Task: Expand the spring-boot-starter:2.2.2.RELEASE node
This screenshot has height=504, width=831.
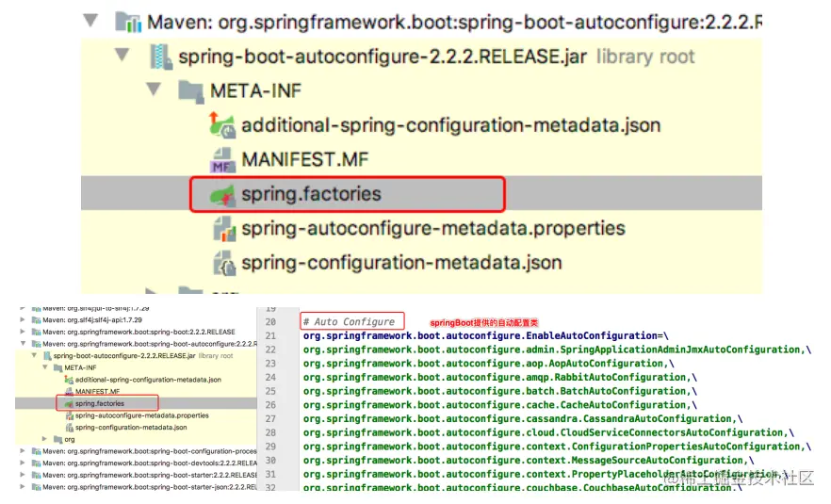Action: tap(23, 476)
